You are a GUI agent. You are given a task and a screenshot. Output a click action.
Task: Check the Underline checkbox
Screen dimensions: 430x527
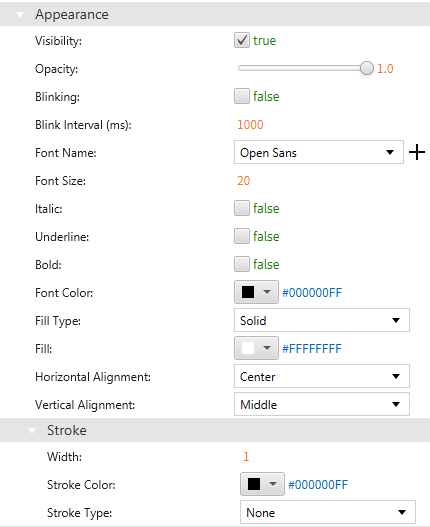[242, 236]
